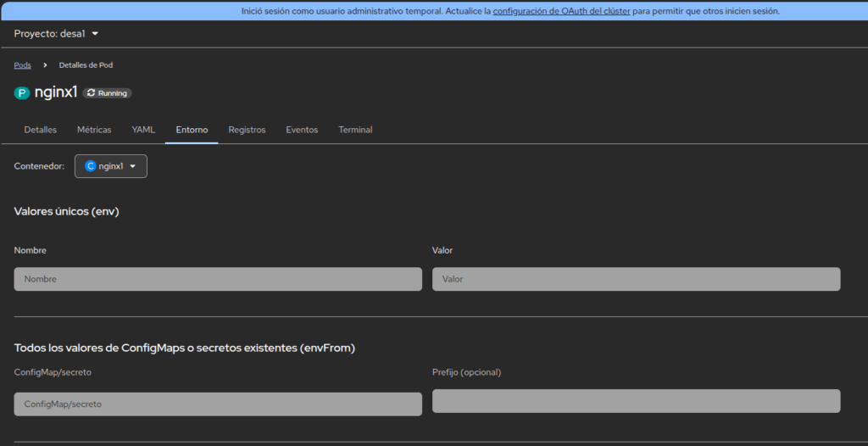Click the blue C container icon
This screenshot has height=446, width=868.
[91, 166]
